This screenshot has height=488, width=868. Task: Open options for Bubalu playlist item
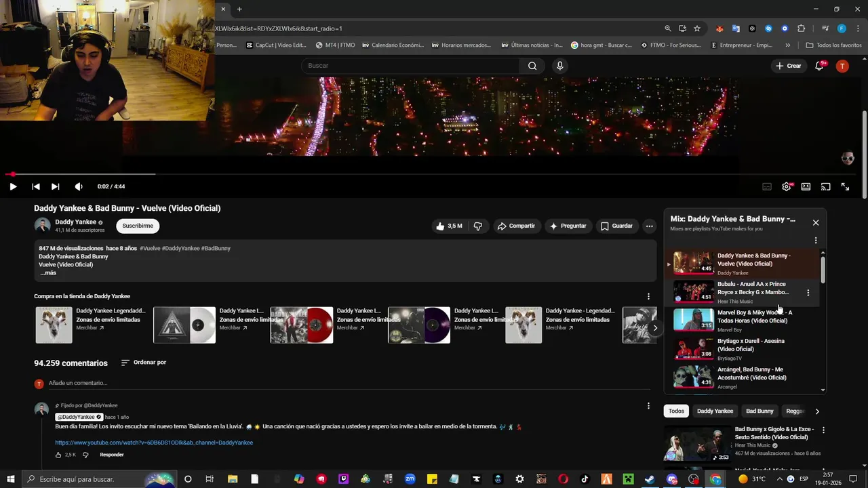(808, 293)
